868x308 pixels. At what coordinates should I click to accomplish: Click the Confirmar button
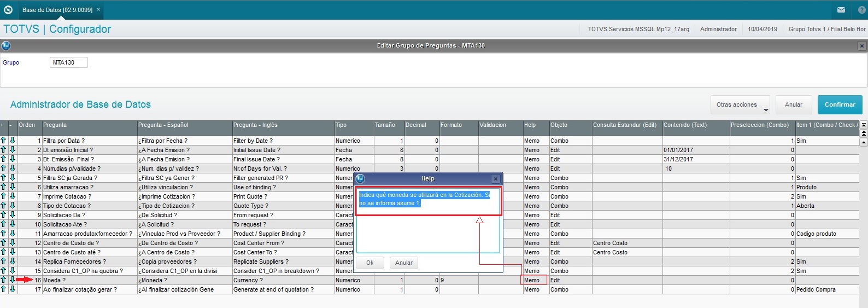point(840,104)
